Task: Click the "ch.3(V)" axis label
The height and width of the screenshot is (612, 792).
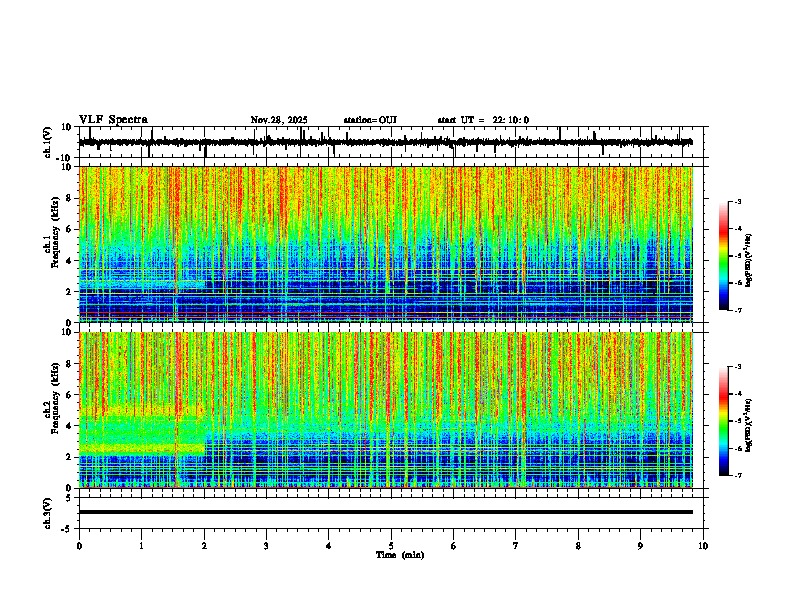Action: (48, 514)
